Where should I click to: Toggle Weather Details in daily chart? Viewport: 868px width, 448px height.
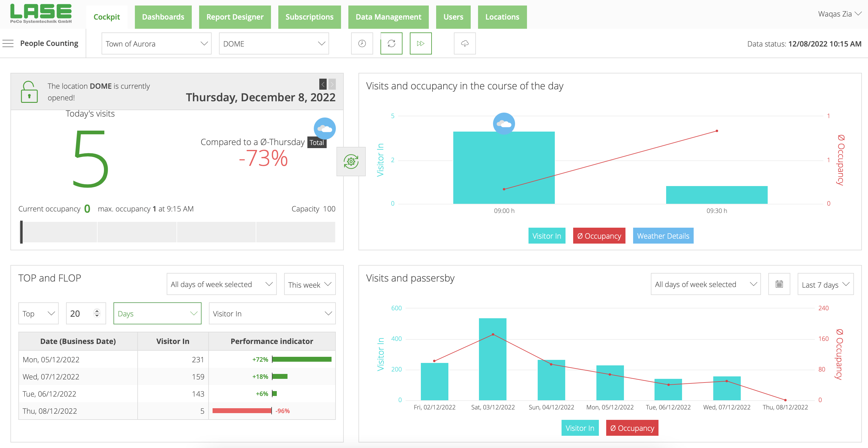tap(663, 236)
